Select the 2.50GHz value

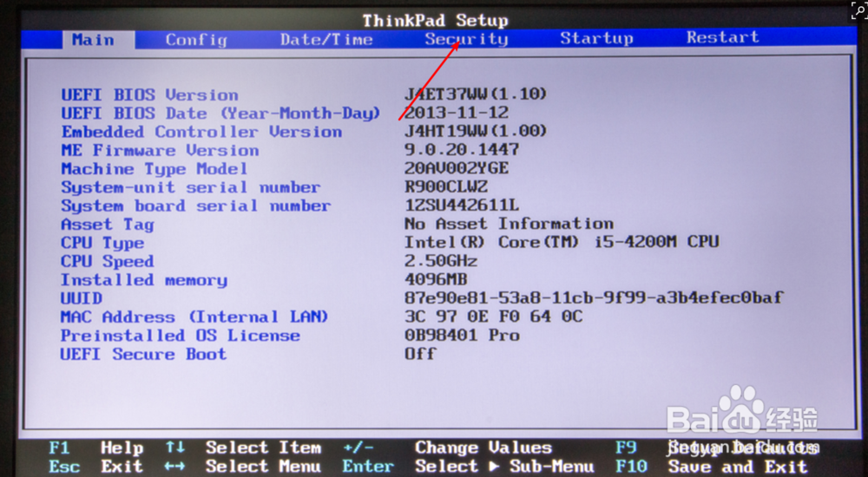(441, 260)
